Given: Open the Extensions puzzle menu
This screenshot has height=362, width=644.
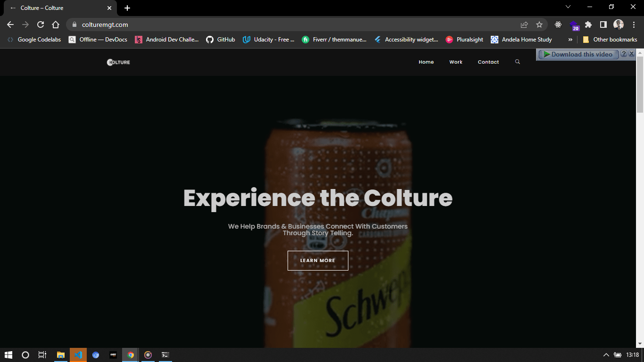Looking at the screenshot, I should click(x=588, y=25).
